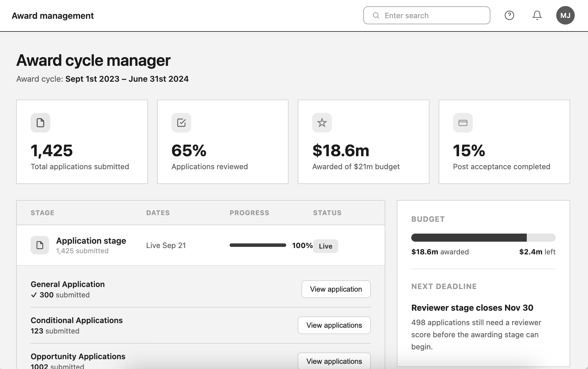Click the Applications reviewed label
Image resolution: width=588 pixels, height=369 pixels.
(209, 167)
